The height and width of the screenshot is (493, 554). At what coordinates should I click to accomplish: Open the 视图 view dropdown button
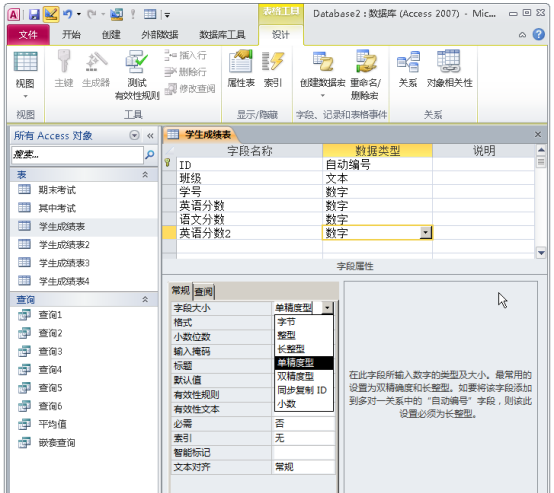click(x=25, y=75)
